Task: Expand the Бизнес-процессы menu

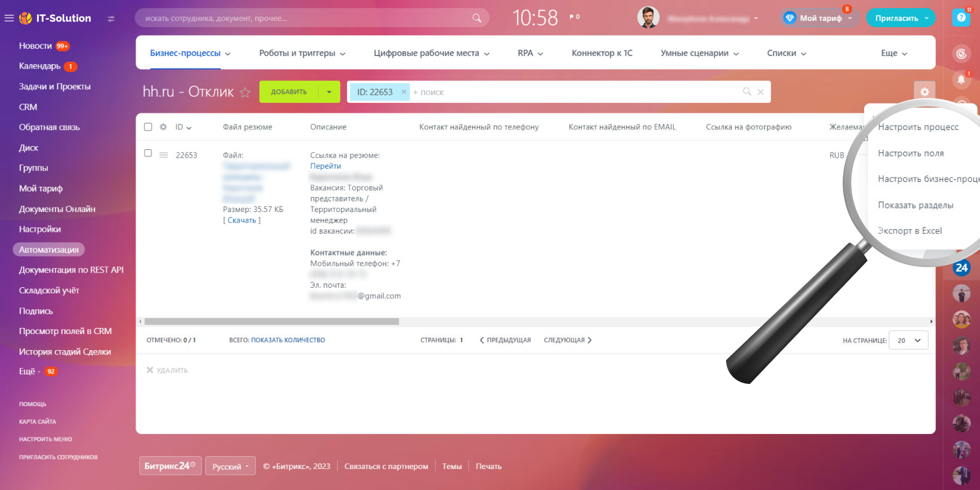Action: coord(190,53)
